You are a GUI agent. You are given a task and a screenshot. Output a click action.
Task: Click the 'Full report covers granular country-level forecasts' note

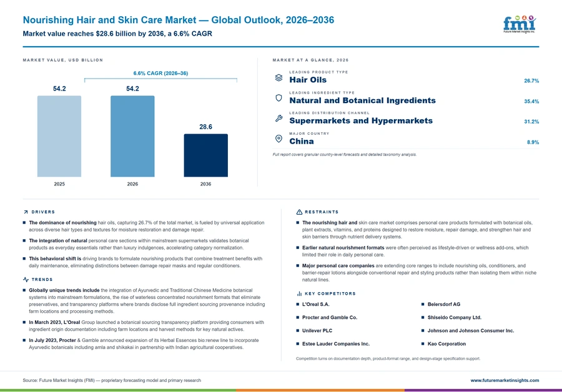pyautogui.click(x=345, y=154)
